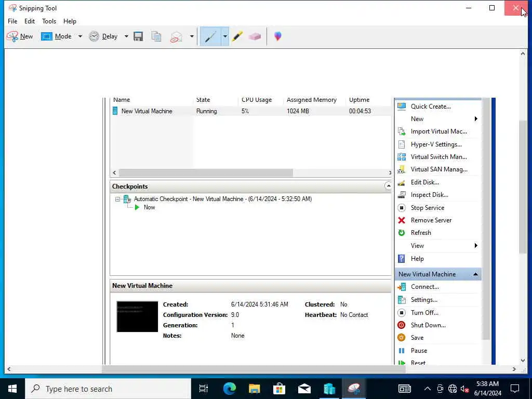Click the virtual machine preview thumbnail

137,316
